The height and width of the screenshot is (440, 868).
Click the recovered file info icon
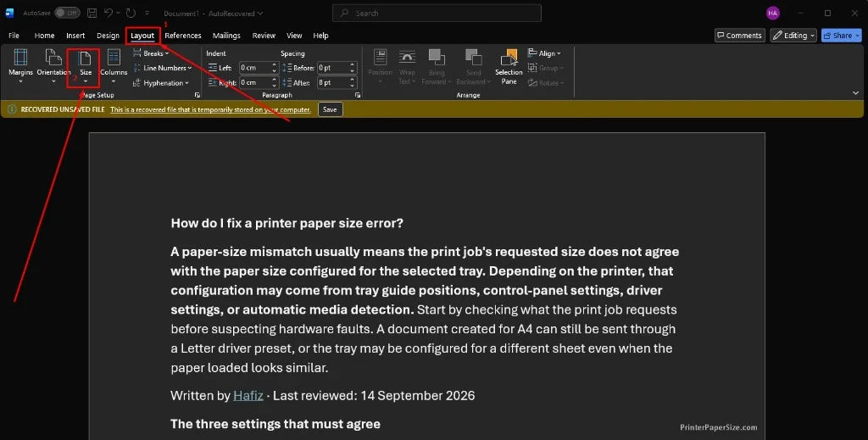pos(12,109)
